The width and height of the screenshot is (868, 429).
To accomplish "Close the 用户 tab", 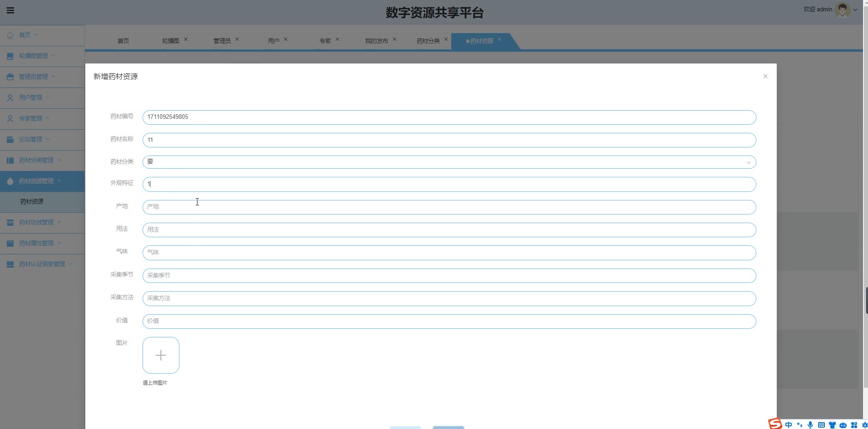I will tap(286, 39).
